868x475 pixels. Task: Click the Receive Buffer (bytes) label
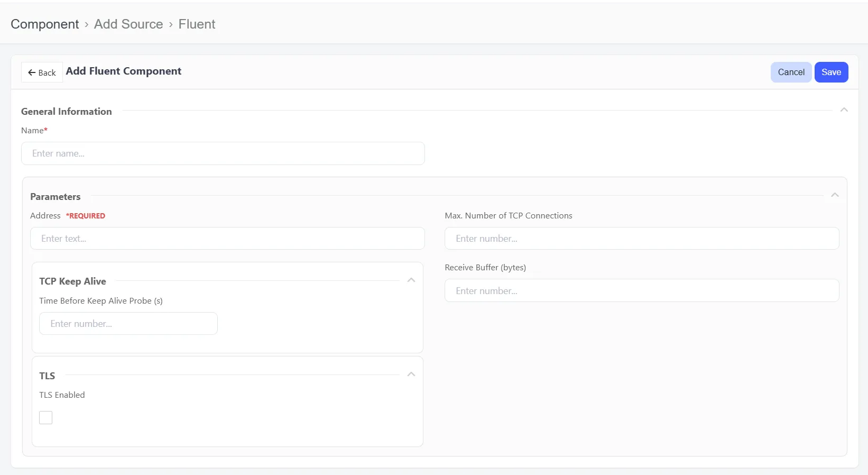(x=485, y=268)
